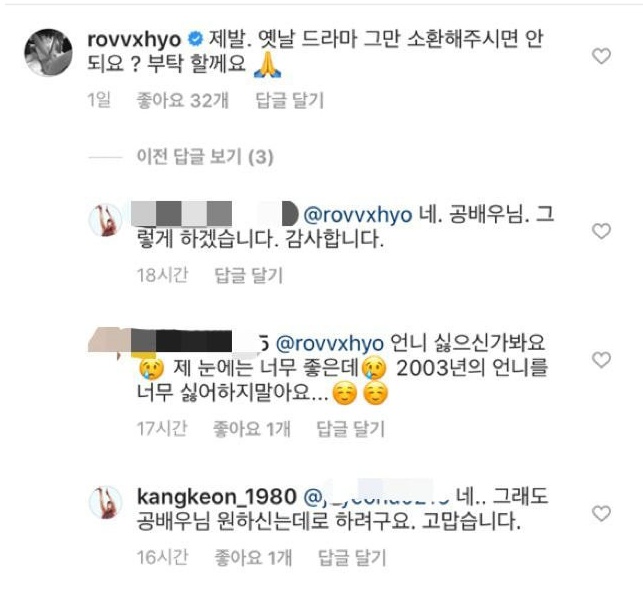
Task: Open avatar of the 18시간 reply author
Action: click(105, 221)
